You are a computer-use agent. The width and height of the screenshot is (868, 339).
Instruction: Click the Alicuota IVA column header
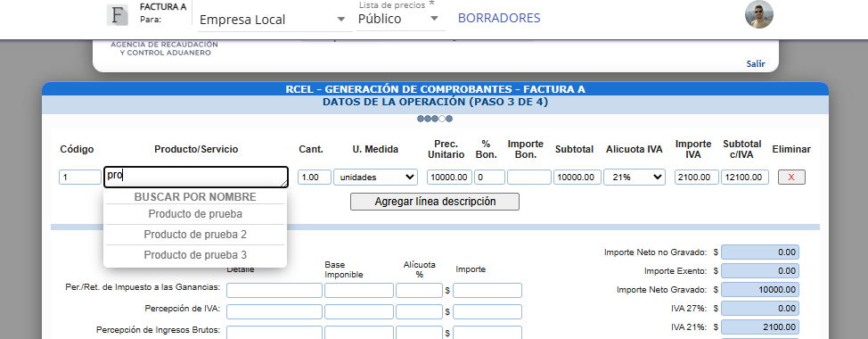pos(635,150)
